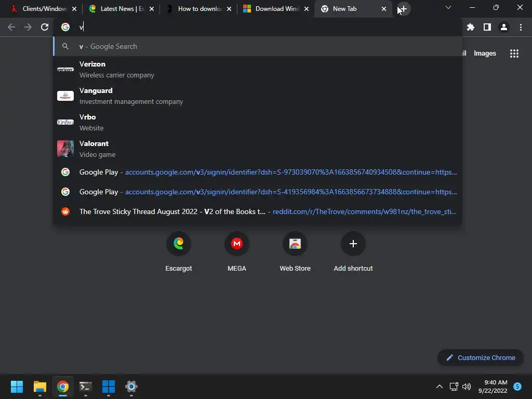Reload the page with the refresh icon
532x399 pixels.
click(x=45, y=27)
